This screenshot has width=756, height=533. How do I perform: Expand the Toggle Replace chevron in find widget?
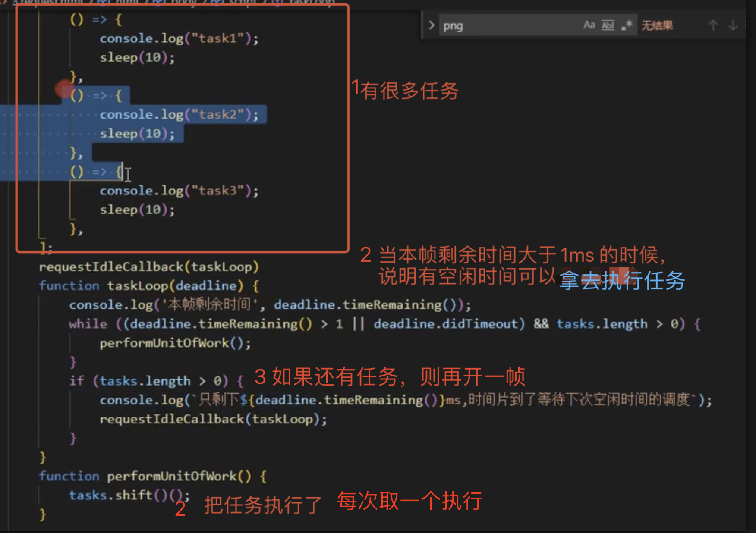point(431,25)
